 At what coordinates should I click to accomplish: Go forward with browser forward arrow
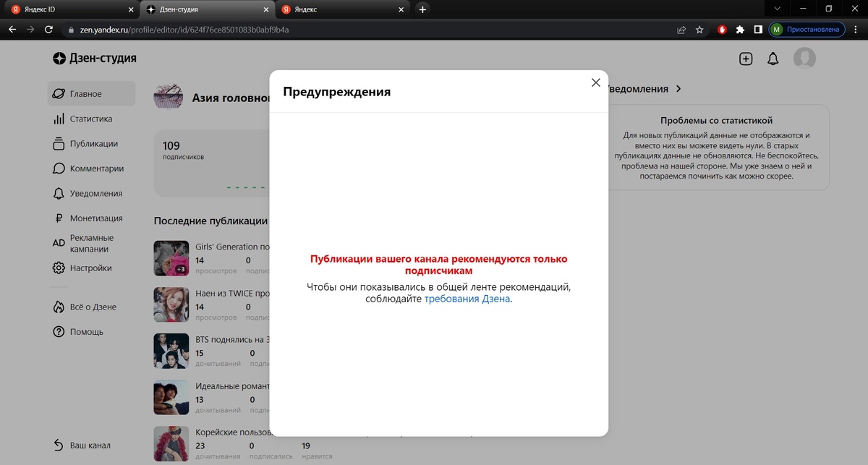coord(30,30)
